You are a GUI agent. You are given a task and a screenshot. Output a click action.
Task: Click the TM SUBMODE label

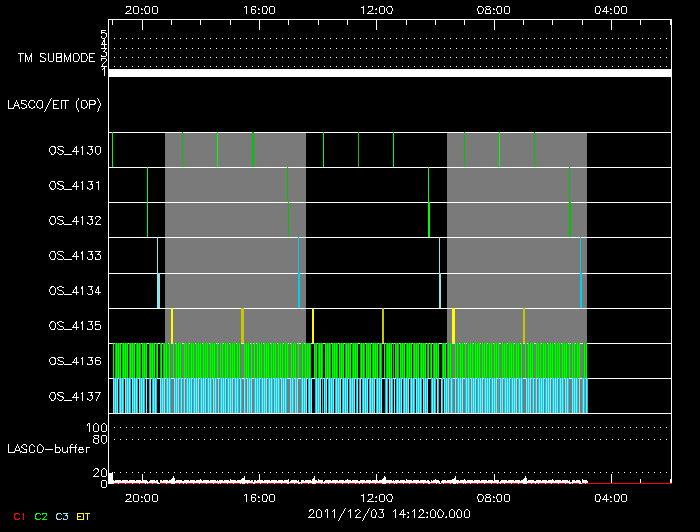[x=56, y=59]
